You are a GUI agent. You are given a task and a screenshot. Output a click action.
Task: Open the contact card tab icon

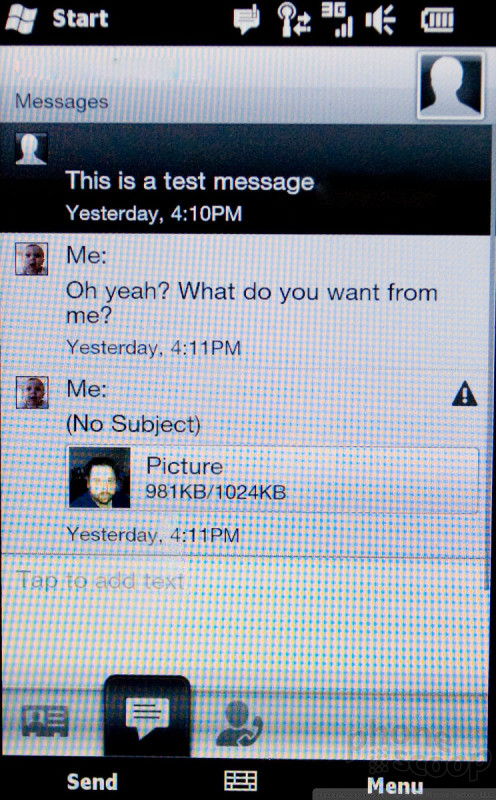tap(45, 720)
